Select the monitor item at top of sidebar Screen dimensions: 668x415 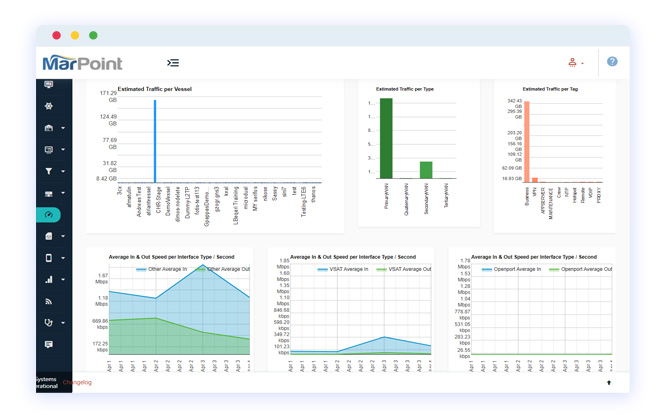click(x=48, y=85)
